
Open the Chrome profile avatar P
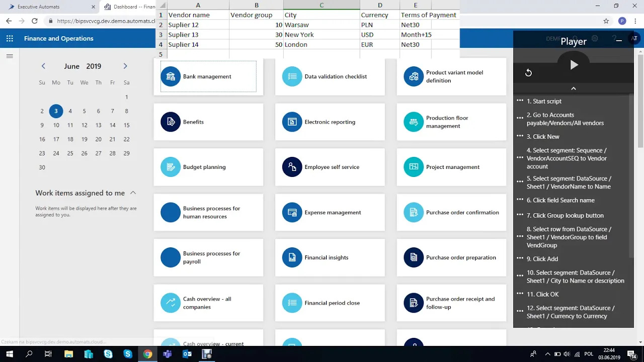tap(622, 21)
